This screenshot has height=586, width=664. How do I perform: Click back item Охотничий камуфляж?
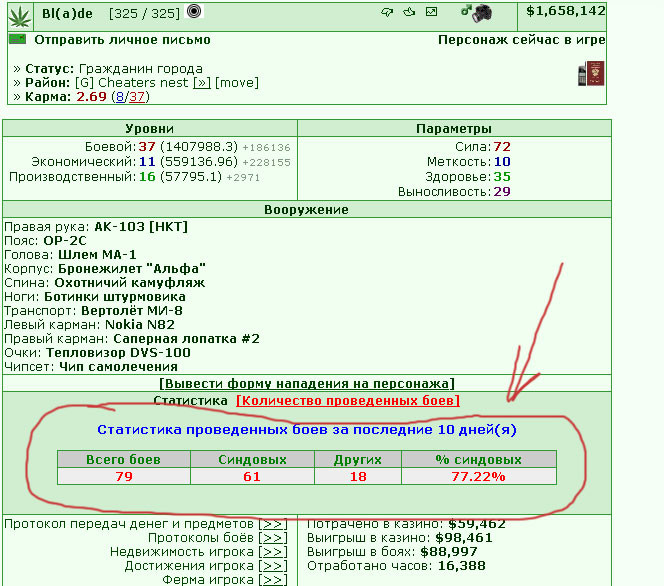130,283
